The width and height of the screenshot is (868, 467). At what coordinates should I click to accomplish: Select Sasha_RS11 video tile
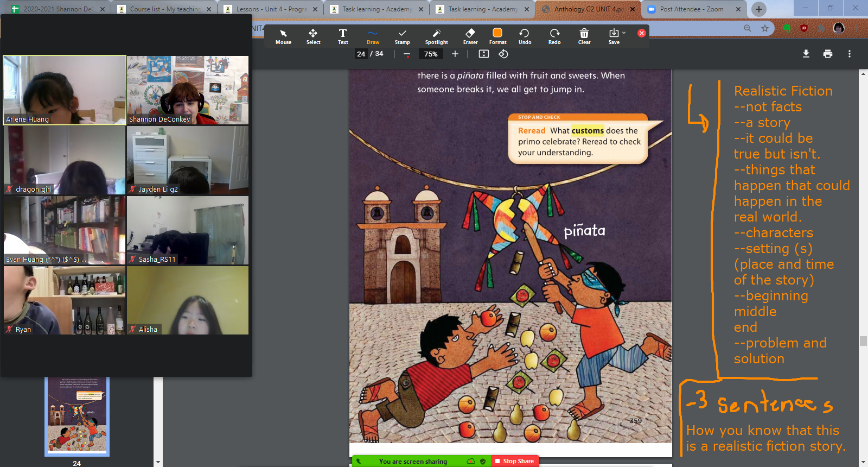(x=188, y=230)
